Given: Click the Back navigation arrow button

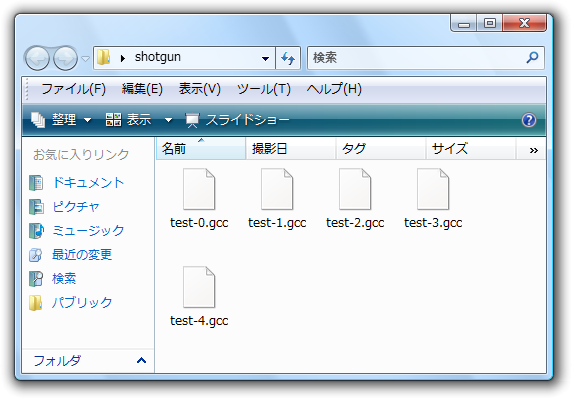Looking at the screenshot, I should (37, 58).
